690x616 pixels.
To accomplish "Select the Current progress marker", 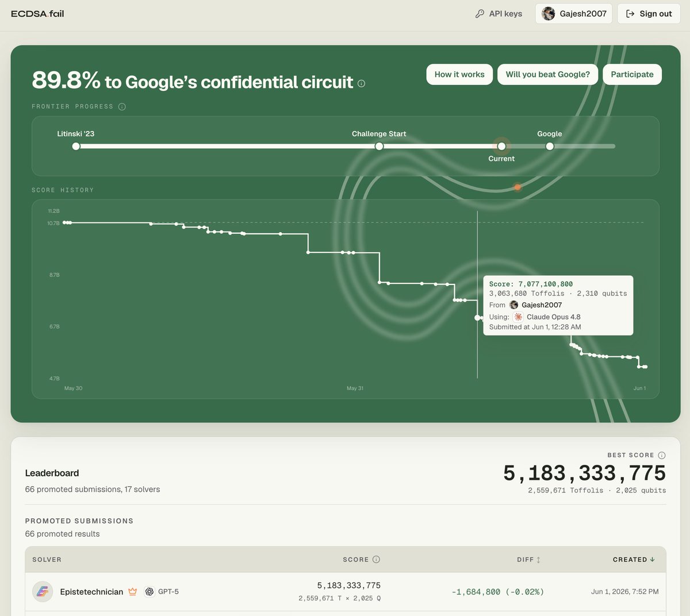I will coord(501,146).
